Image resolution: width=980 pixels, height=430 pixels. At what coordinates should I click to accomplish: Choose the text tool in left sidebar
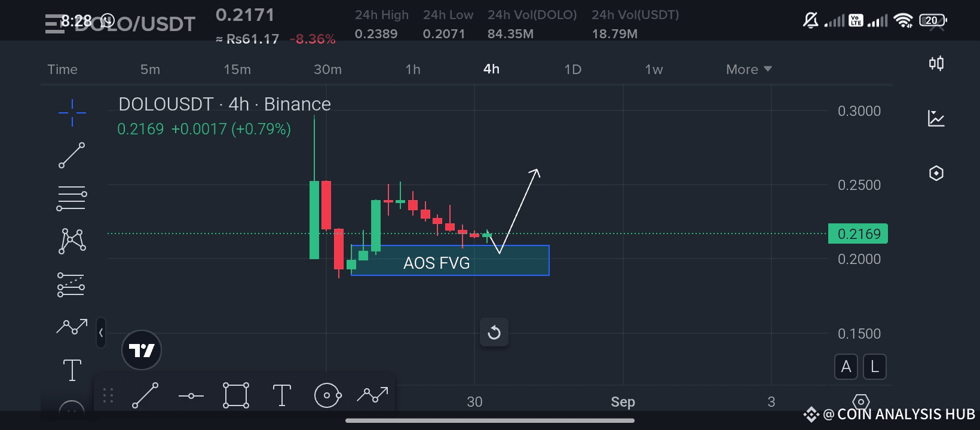[x=72, y=370]
